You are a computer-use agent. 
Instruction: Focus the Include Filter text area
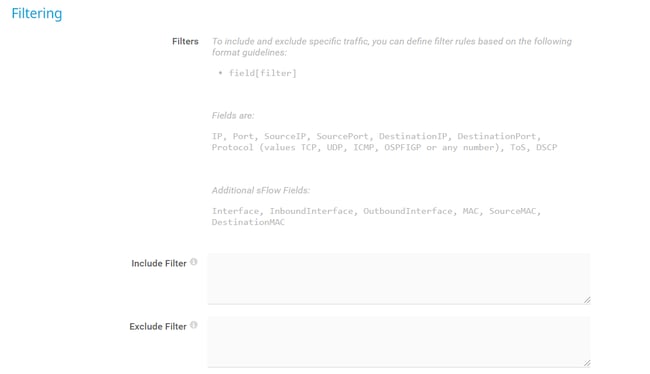coord(399,279)
